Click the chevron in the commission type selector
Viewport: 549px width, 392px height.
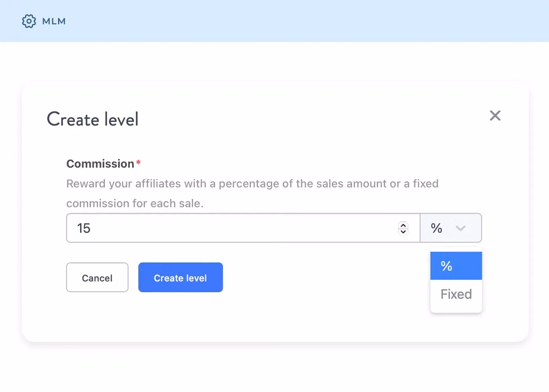pyautogui.click(x=460, y=228)
